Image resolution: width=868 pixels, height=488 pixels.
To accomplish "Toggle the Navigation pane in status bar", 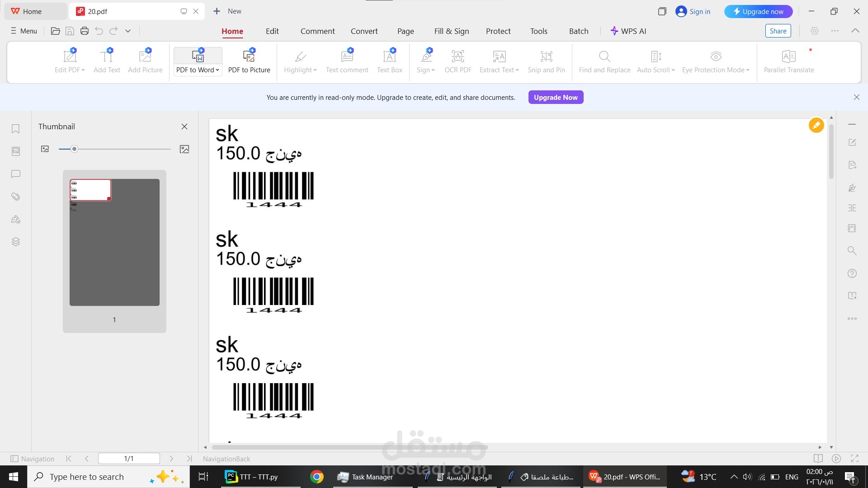I will (32, 459).
